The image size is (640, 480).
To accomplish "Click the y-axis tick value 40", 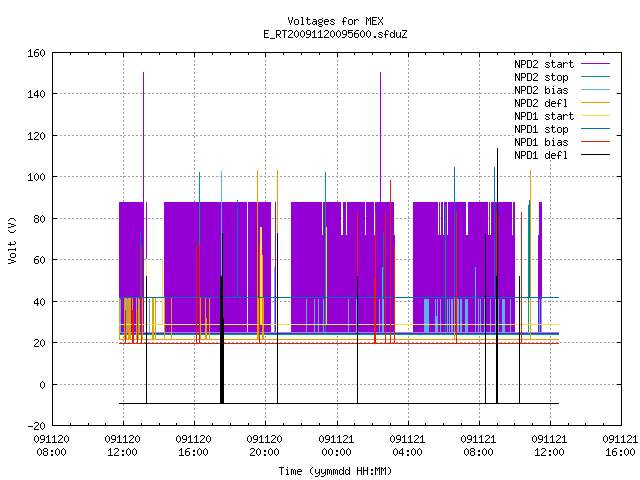I will [39, 302].
